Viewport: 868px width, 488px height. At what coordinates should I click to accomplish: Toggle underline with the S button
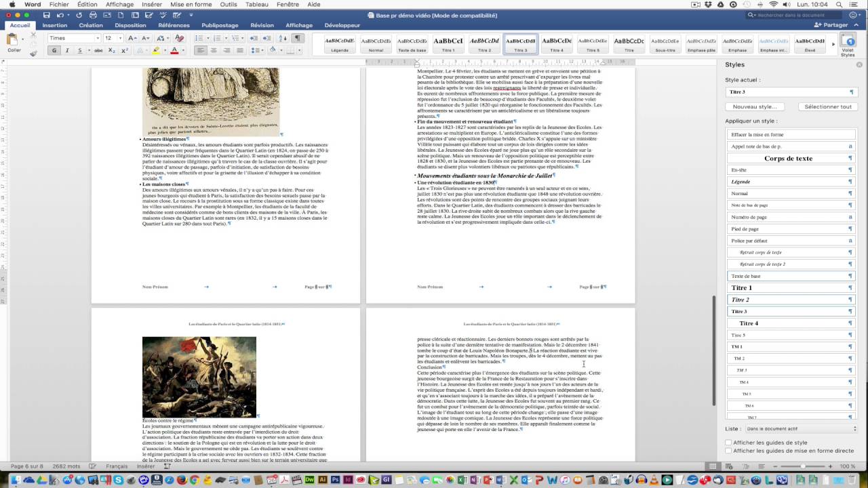point(80,50)
